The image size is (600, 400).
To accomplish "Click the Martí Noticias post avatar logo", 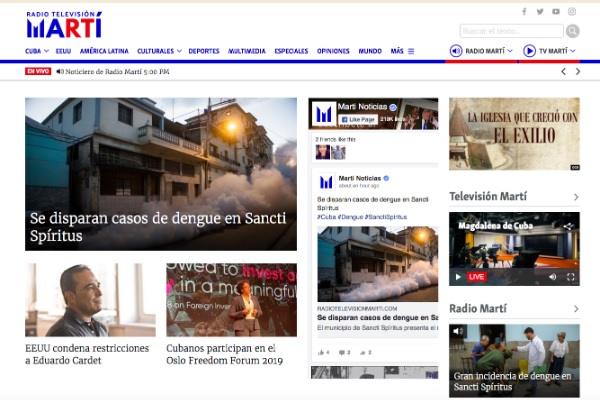I will 326,182.
